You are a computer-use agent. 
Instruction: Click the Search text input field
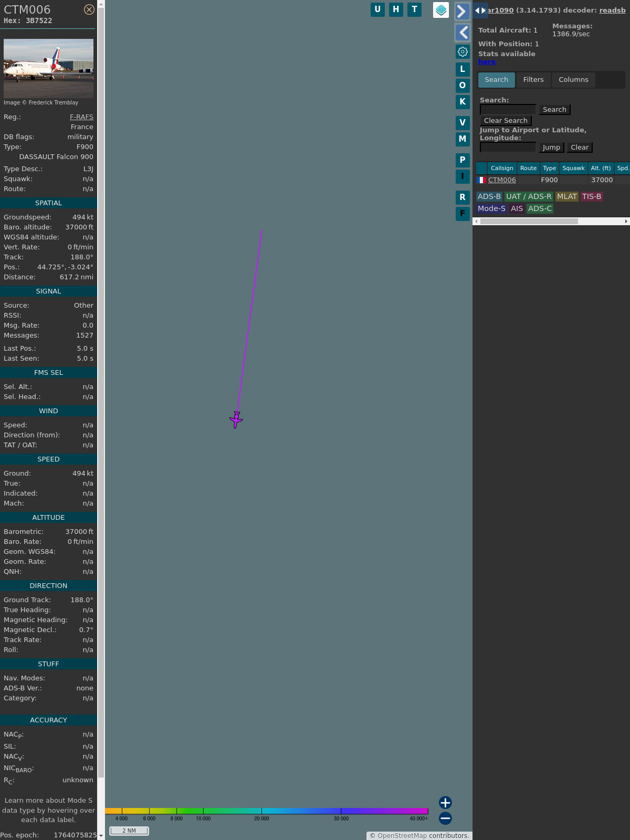508,109
